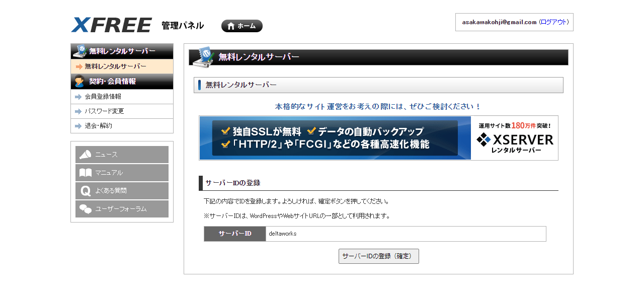Click the home icon button ホーム

coord(242,26)
